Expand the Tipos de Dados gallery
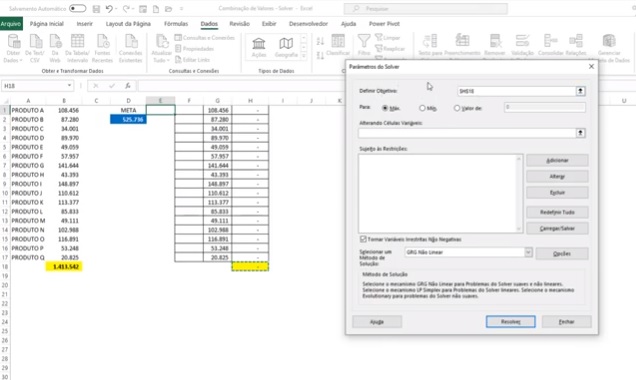 303,56
